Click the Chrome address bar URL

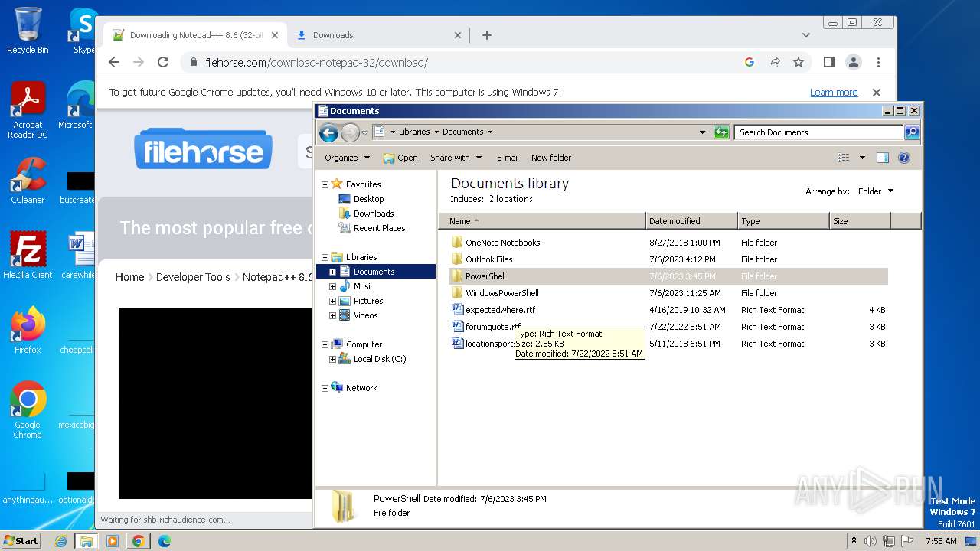pyautogui.click(x=316, y=63)
